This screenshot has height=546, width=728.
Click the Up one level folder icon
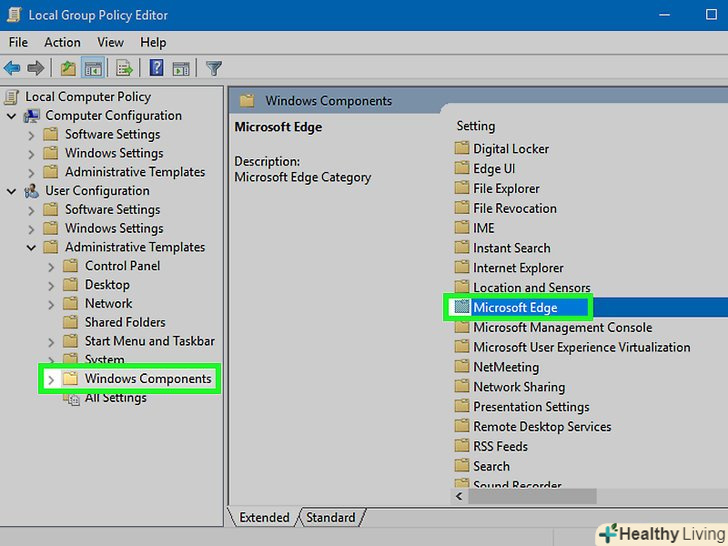[68, 69]
